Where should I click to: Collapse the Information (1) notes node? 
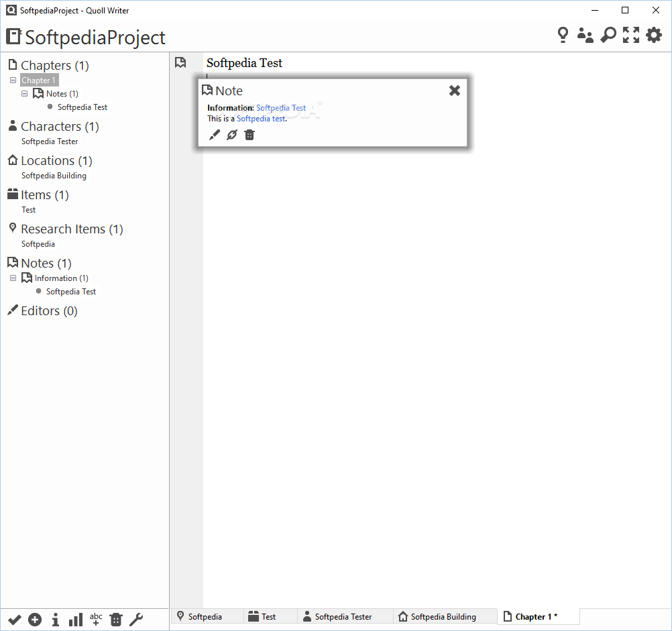pyautogui.click(x=13, y=278)
